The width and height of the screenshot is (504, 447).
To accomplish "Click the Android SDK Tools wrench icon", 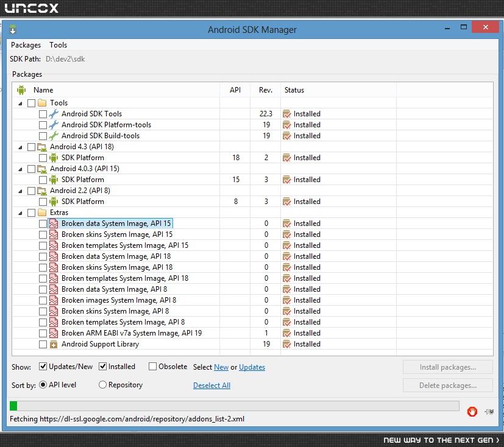I will pos(54,114).
